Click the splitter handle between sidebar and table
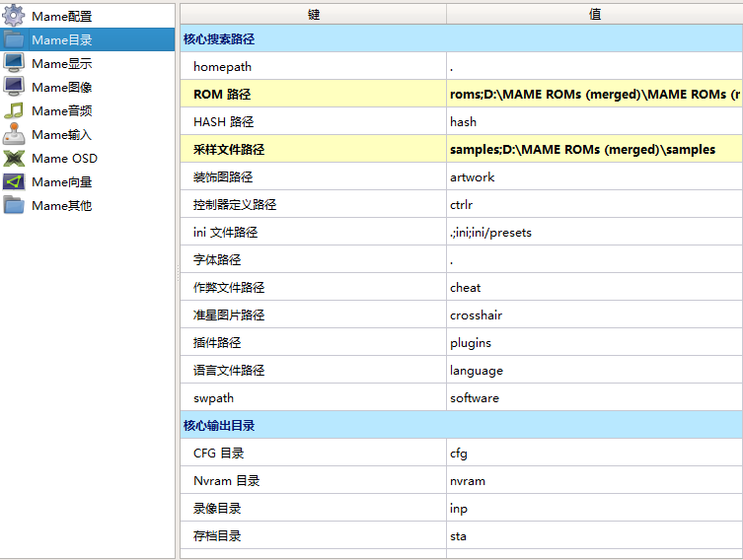 178,273
